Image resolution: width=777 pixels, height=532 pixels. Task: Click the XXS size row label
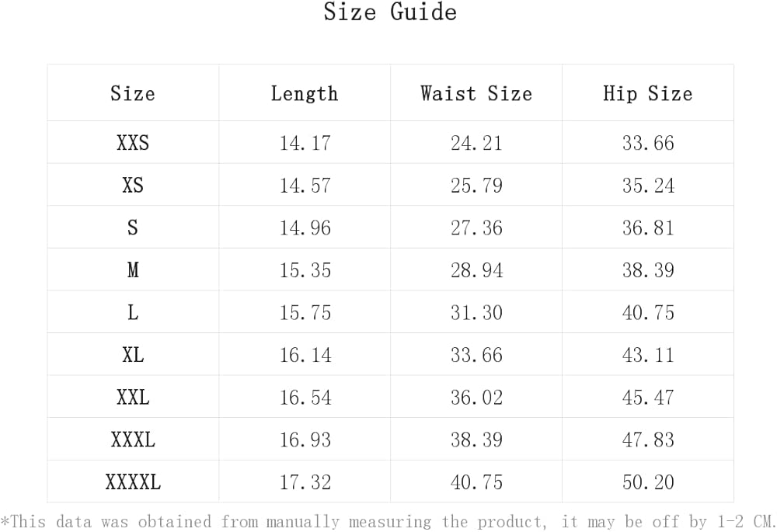[x=133, y=143]
